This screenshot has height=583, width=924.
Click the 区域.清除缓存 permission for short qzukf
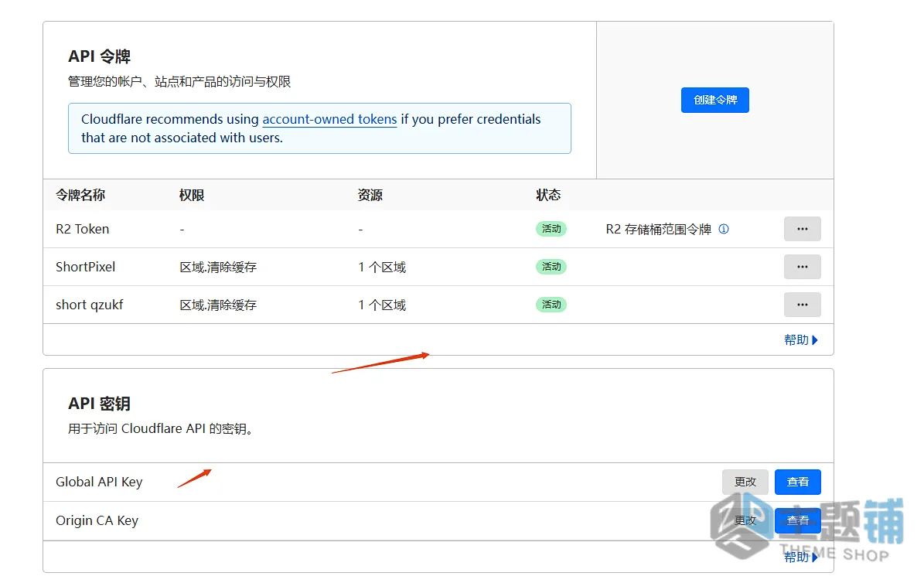pyautogui.click(x=218, y=305)
